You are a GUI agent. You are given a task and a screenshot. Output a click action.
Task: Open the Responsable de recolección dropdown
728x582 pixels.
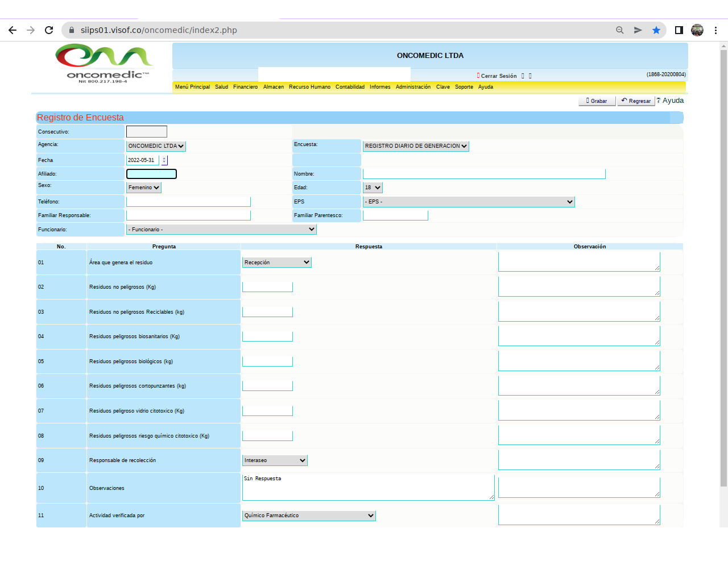click(x=275, y=460)
